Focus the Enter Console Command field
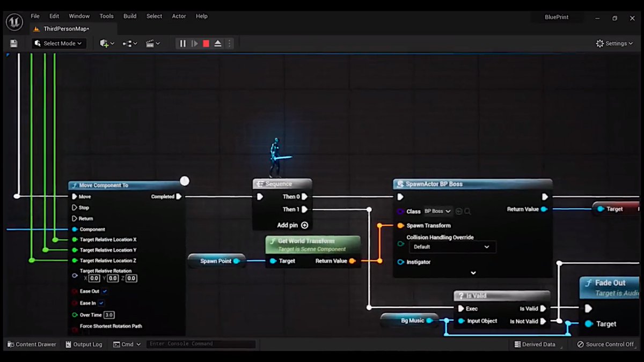The image size is (644, 362). click(200, 344)
